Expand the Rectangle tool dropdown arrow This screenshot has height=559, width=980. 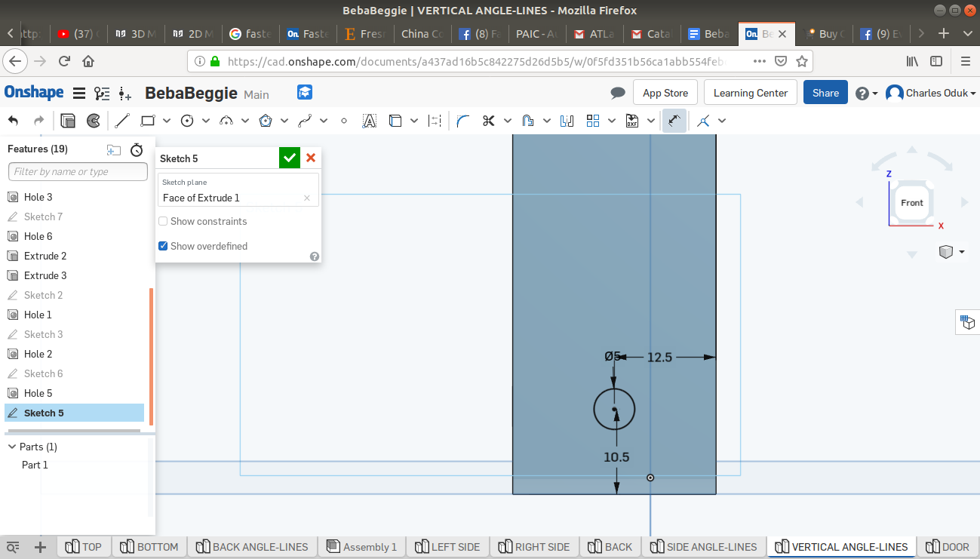(x=167, y=121)
